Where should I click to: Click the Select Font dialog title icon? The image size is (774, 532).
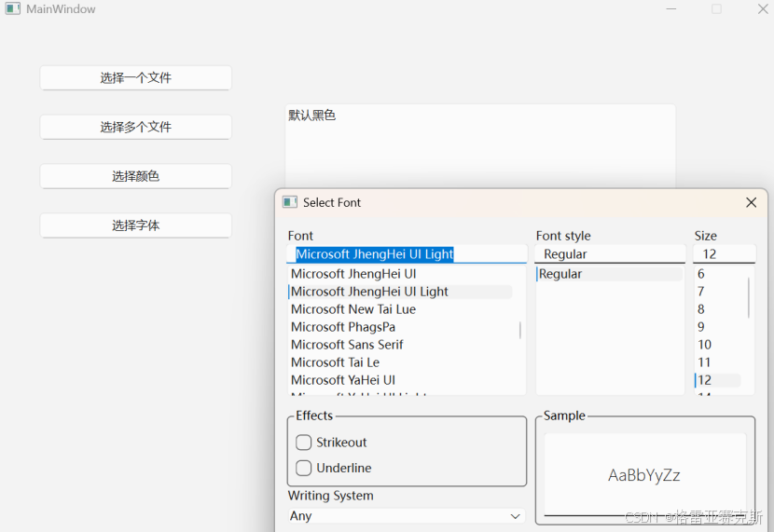(x=290, y=202)
